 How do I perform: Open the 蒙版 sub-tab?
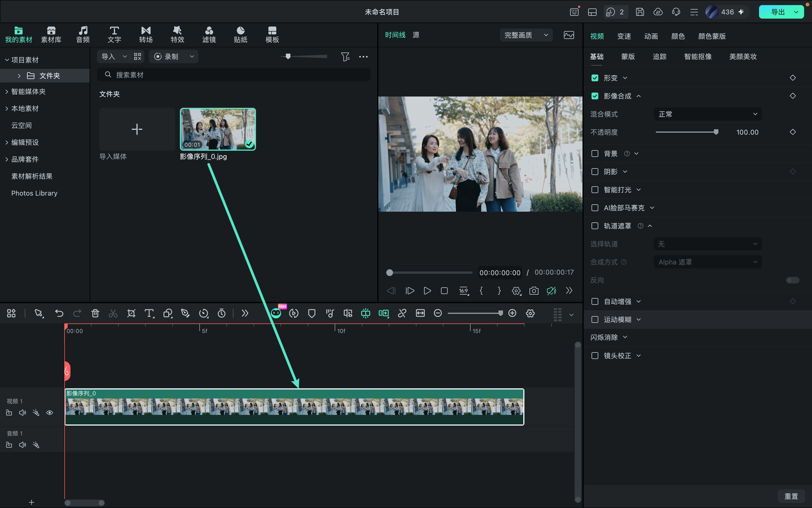pos(628,56)
